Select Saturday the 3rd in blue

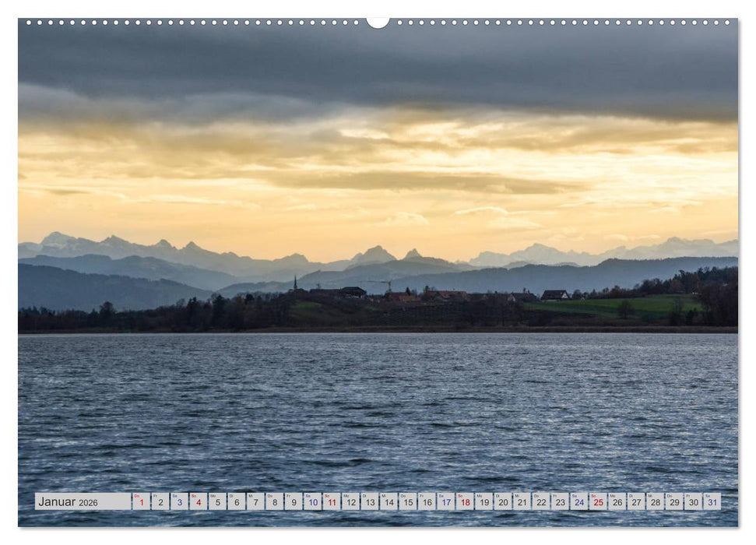[x=179, y=501]
